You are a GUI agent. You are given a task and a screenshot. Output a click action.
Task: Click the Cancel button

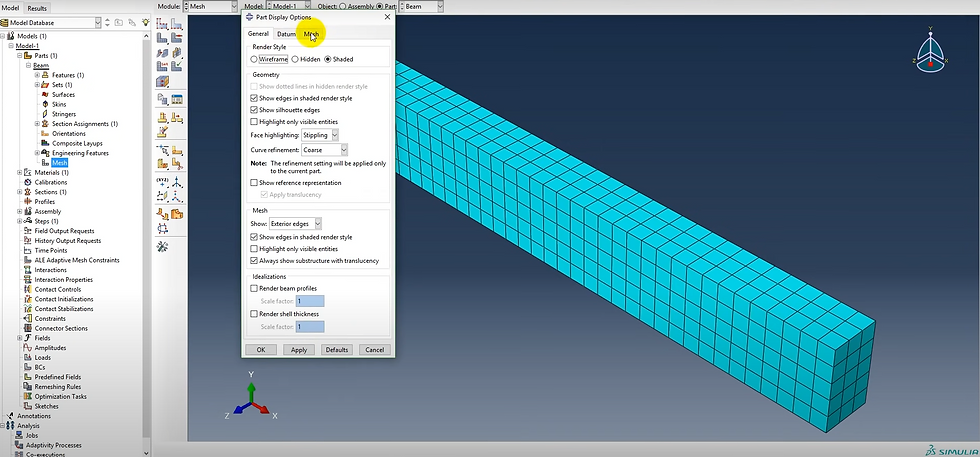[375, 349]
